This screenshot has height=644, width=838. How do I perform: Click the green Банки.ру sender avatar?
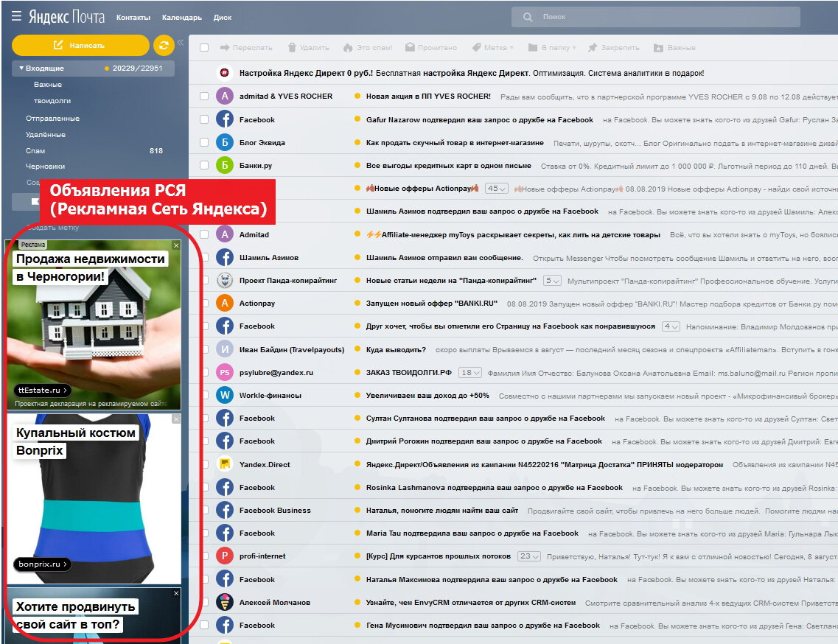tap(225, 165)
